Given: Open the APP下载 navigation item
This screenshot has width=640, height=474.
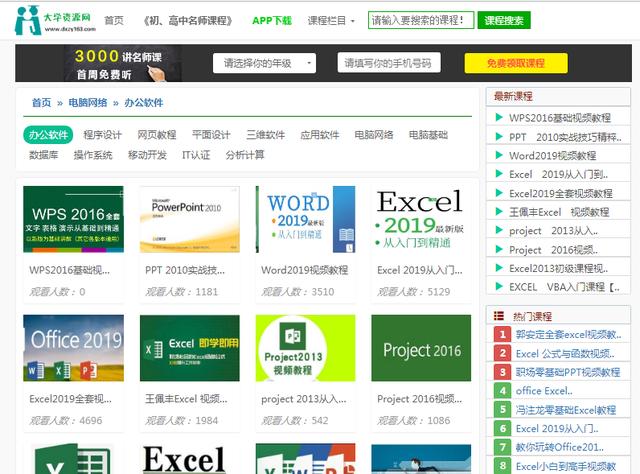Looking at the screenshot, I should pos(272,20).
